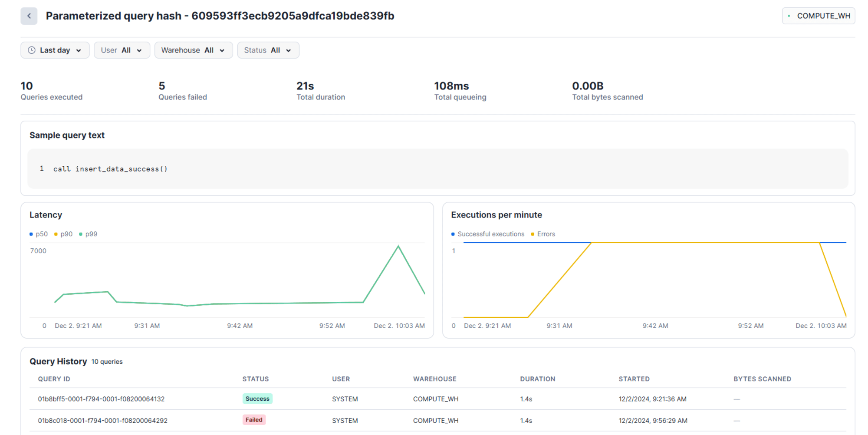Toggle the p90 legend entry in Latency
This screenshot has width=868, height=435.
pyautogui.click(x=63, y=234)
